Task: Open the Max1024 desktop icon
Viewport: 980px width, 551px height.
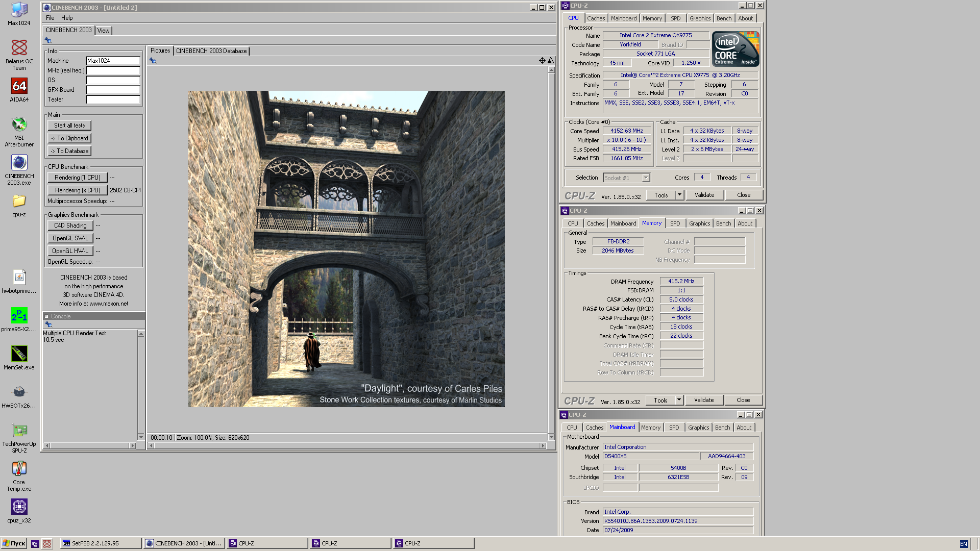Action: (x=19, y=14)
